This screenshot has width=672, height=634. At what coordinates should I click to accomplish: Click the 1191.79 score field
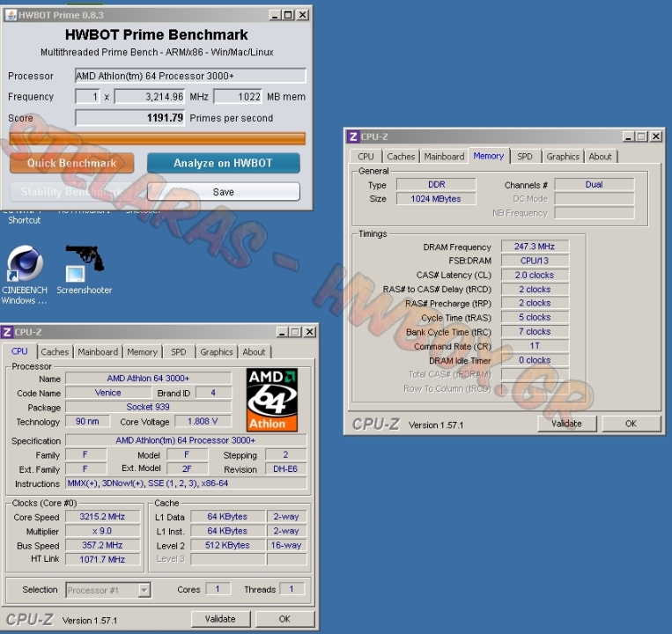click(129, 118)
